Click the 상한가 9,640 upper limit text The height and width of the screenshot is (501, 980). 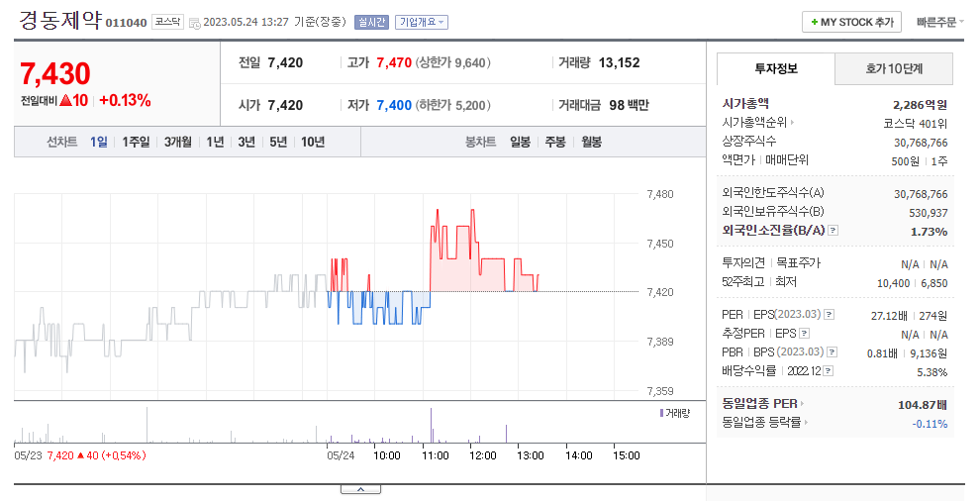click(453, 62)
